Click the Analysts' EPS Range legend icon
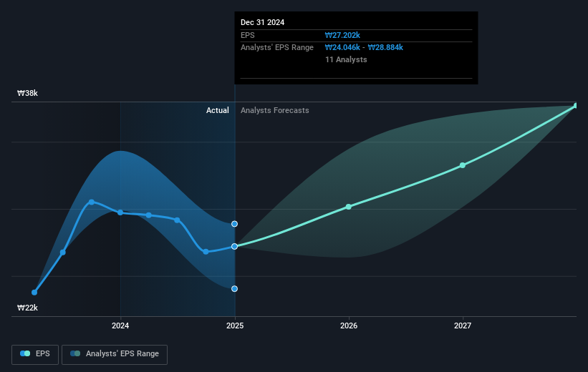Viewport: 588px width, 372px height. pos(75,353)
